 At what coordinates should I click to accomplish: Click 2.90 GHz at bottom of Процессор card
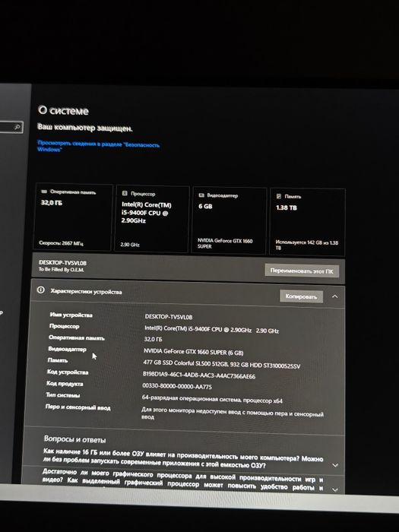click(x=130, y=244)
